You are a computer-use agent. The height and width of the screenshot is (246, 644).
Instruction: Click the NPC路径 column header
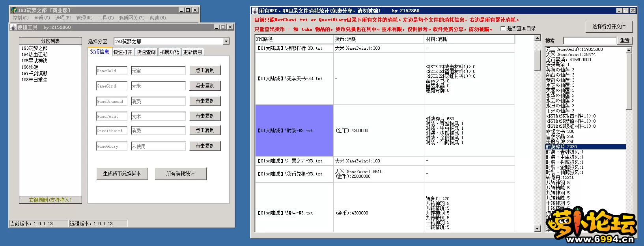tap(294, 39)
